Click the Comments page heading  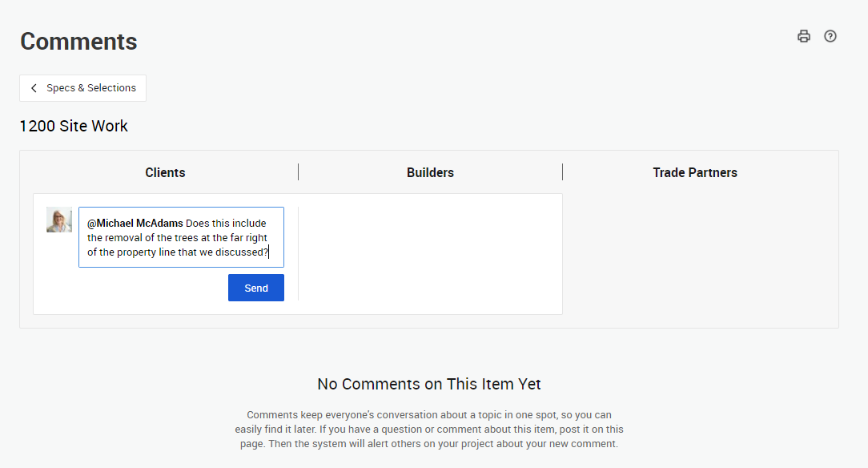[x=78, y=42]
